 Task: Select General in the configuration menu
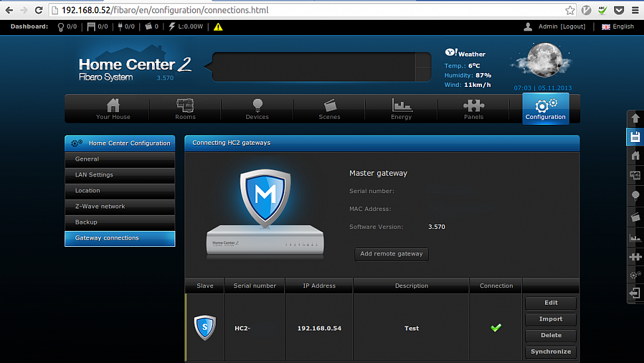(x=120, y=159)
